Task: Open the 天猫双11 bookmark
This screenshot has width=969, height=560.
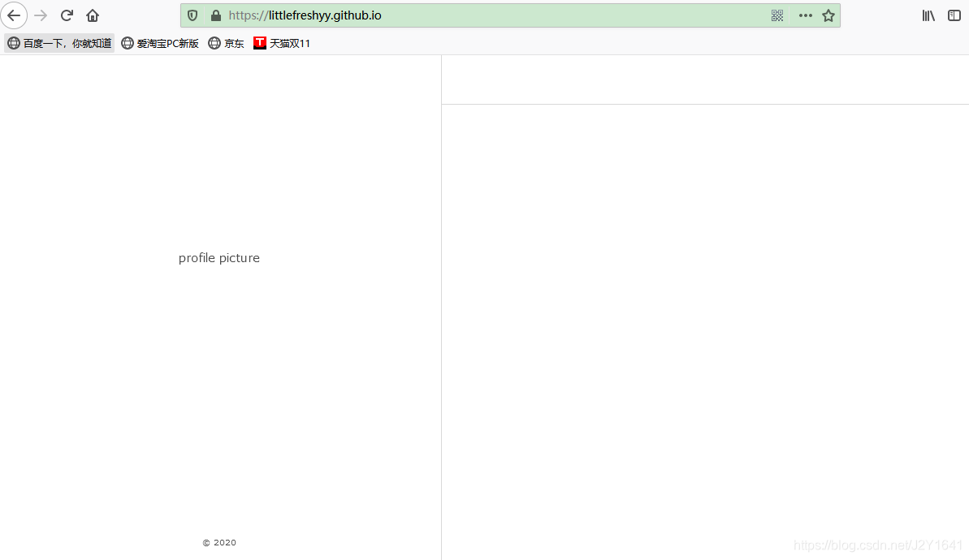Action: 282,43
